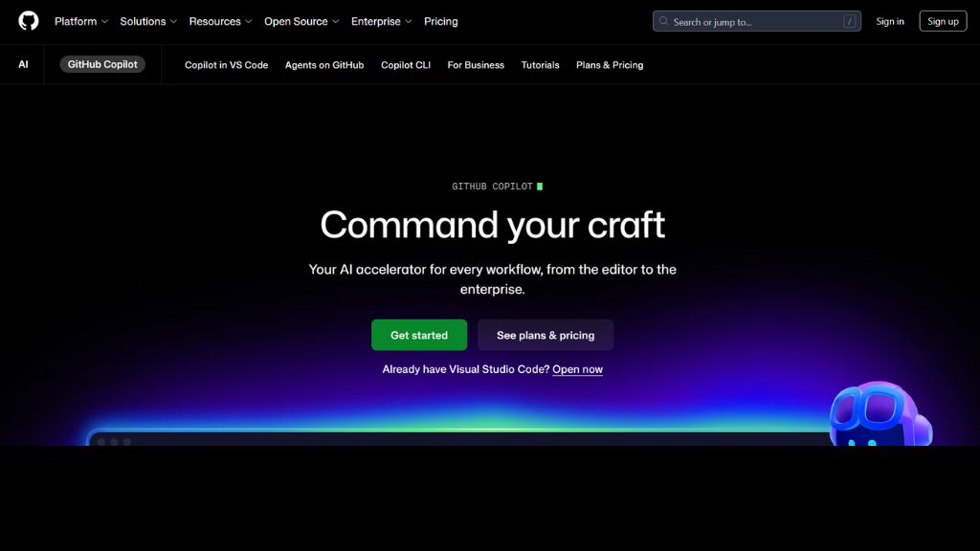Viewport: 980px width, 551px height.
Task: Open the GitHub homepage via Octocat logo
Action: [28, 21]
